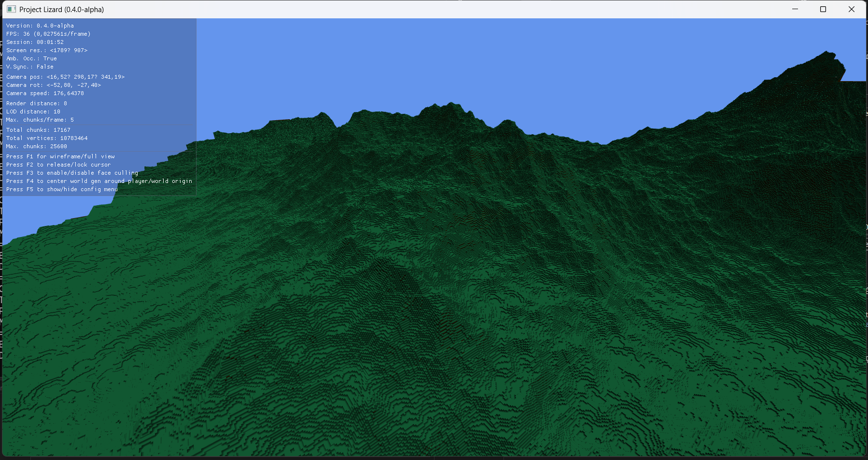
Task: Click the release/lock cursor hint (F2)
Action: [58, 165]
